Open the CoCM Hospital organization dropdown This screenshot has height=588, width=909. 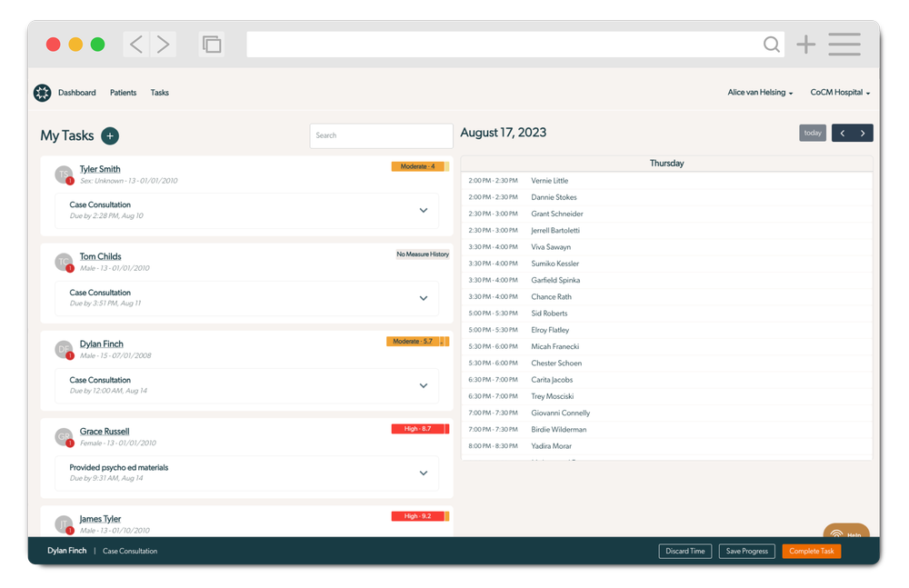pos(839,92)
